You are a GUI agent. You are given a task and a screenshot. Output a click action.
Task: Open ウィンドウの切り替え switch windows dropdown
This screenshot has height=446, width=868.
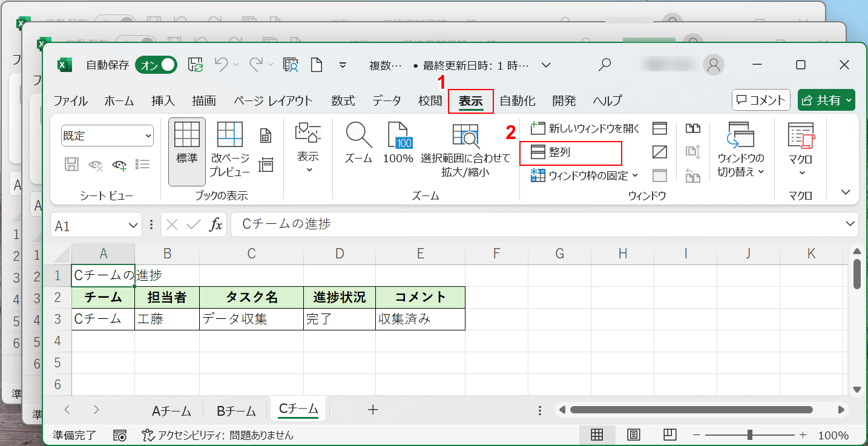point(741,150)
